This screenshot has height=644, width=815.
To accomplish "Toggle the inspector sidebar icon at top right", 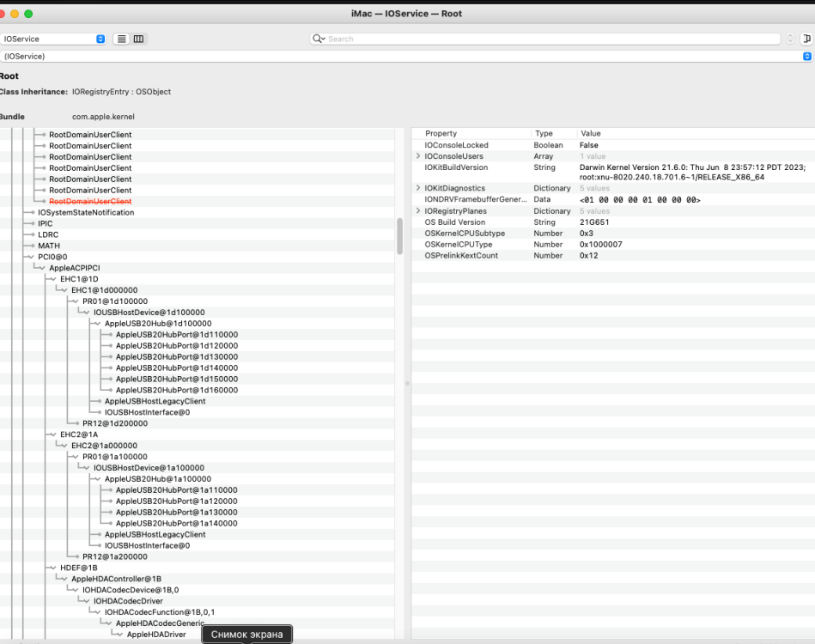I will [x=806, y=39].
